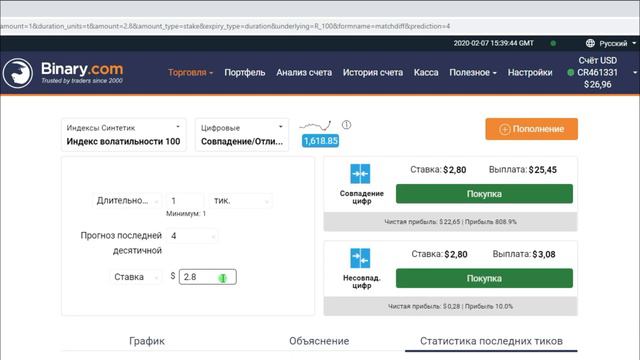Open the Торговля trading menu
This screenshot has width=640, height=360.
coord(190,73)
